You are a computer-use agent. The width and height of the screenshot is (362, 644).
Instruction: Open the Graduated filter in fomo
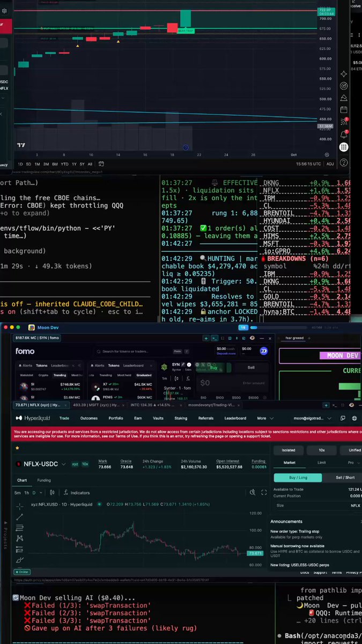tap(144, 375)
